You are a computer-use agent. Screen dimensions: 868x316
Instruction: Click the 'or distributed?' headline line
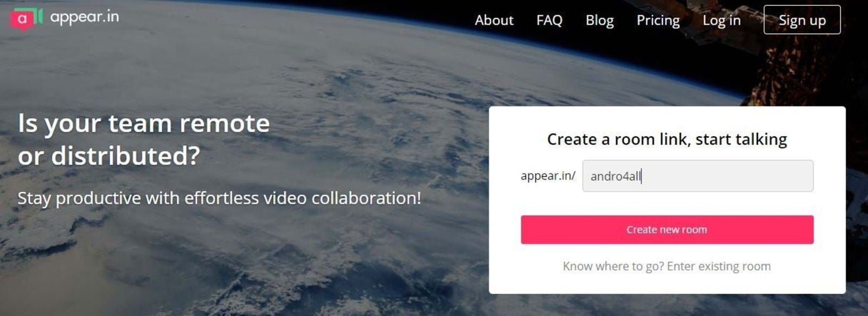109,156
